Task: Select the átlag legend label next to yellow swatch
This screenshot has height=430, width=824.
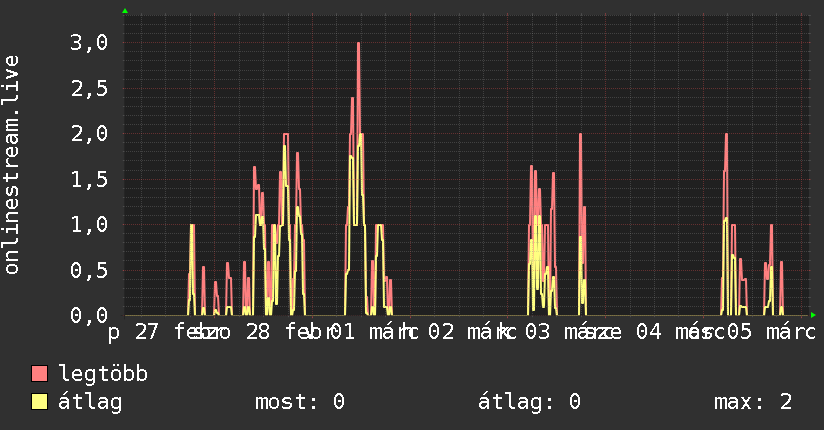Action: pos(90,402)
